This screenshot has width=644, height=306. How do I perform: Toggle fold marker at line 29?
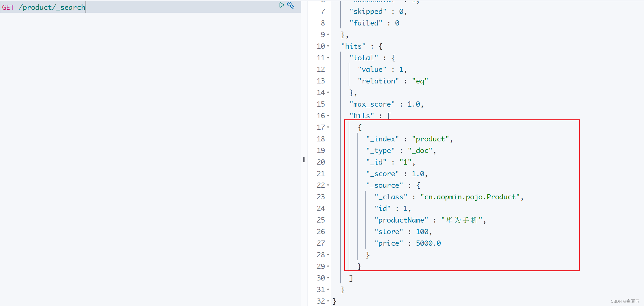[328, 266]
